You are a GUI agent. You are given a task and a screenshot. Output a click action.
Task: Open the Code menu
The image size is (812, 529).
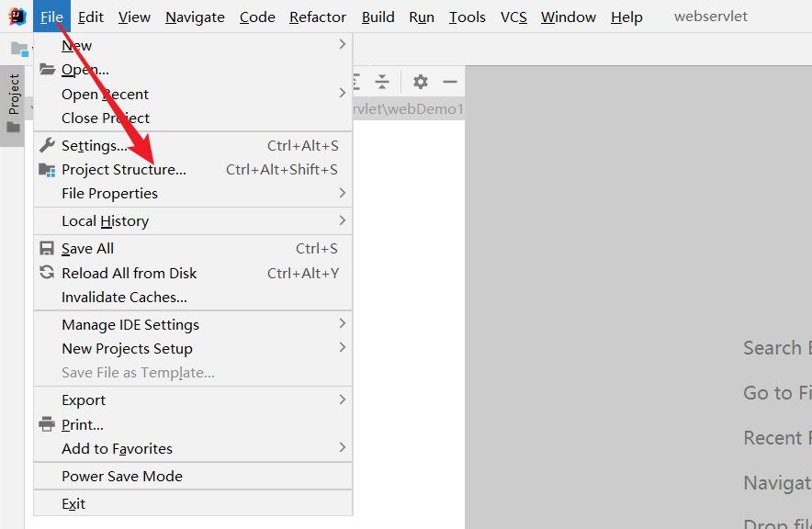pos(257,17)
